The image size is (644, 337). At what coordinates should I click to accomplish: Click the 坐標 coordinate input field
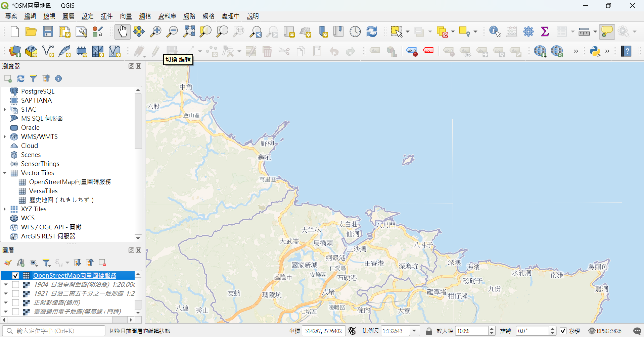(324, 331)
